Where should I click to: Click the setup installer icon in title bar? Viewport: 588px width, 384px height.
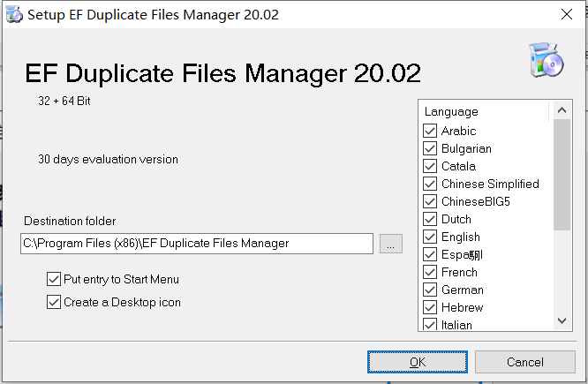[14, 15]
